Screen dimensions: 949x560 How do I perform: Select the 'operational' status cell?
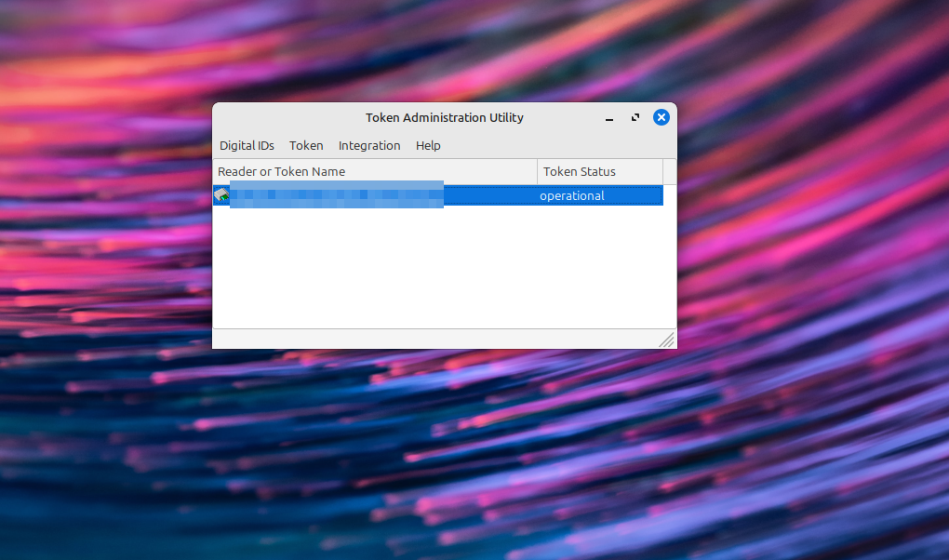click(x=572, y=195)
